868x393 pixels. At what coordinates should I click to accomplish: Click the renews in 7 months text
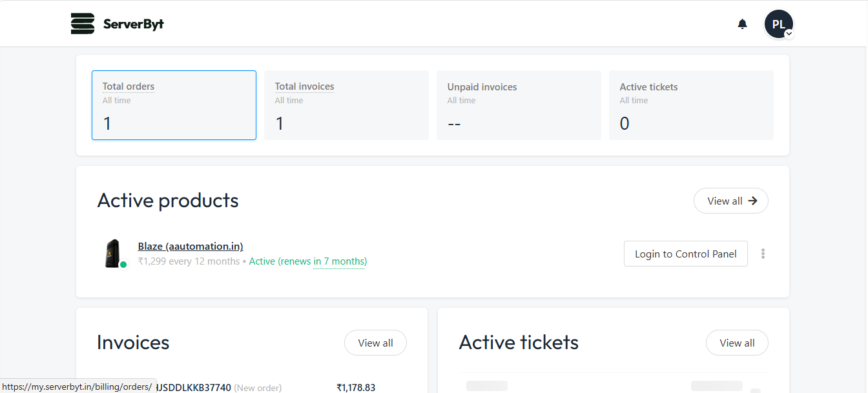pyautogui.click(x=322, y=261)
